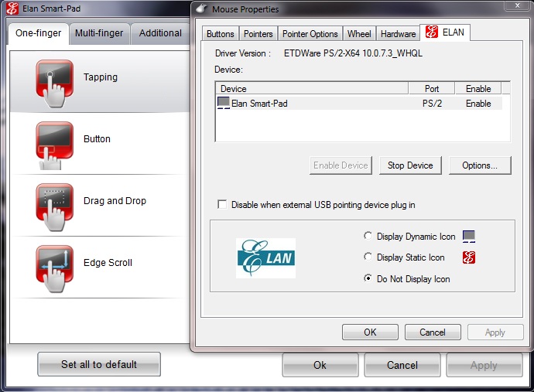Click the Drag and Drop label
This screenshot has width=534, height=392.
[115, 201]
